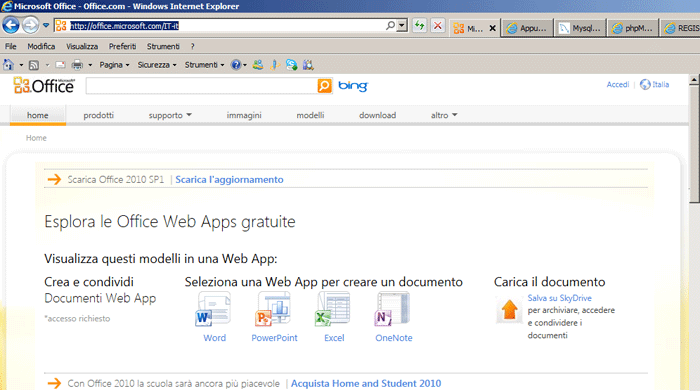Open the Visualizza menu

82,46
